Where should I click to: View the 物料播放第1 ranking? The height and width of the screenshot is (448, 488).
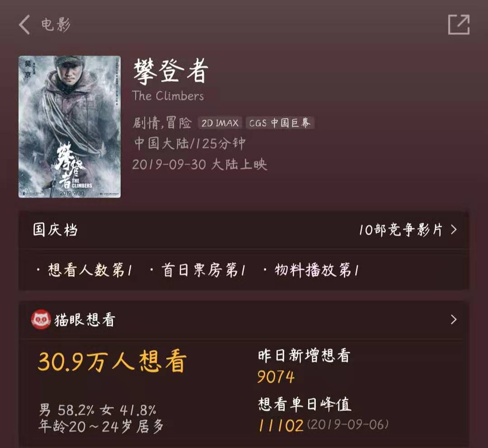pyautogui.click(x=316, y=270)
